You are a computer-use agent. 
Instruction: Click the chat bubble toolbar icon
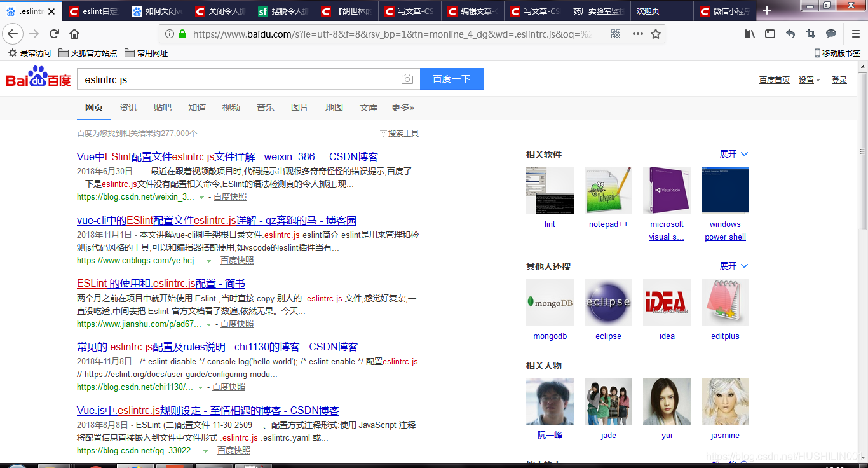831,34
